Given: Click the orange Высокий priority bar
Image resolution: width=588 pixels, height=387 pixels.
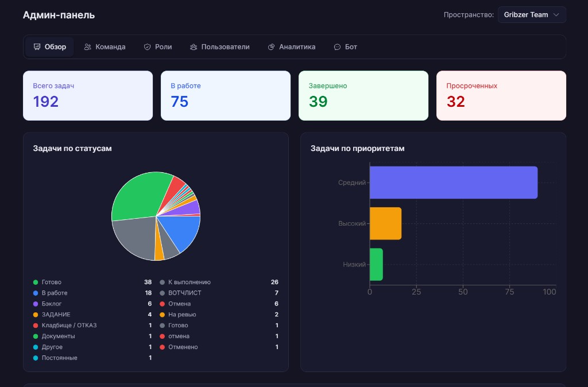Looking at the screenshot, I should click(x=385, y=223).
